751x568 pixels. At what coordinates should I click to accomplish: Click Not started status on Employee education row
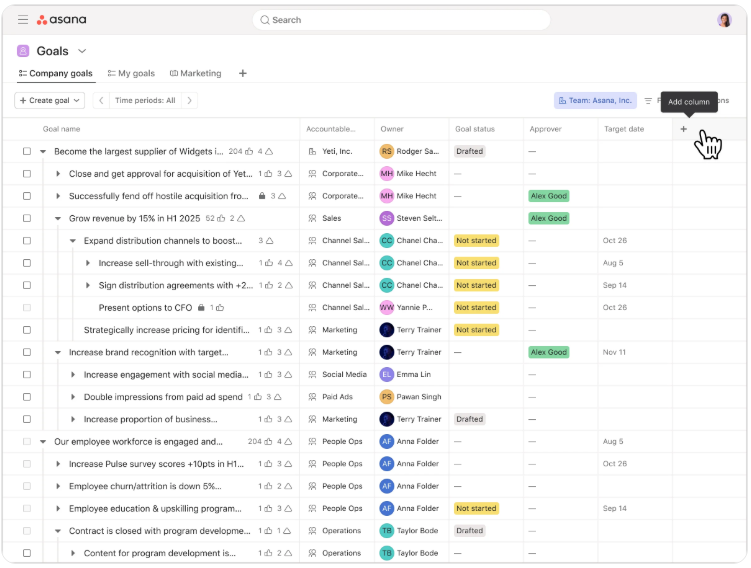tap(476, 509)
